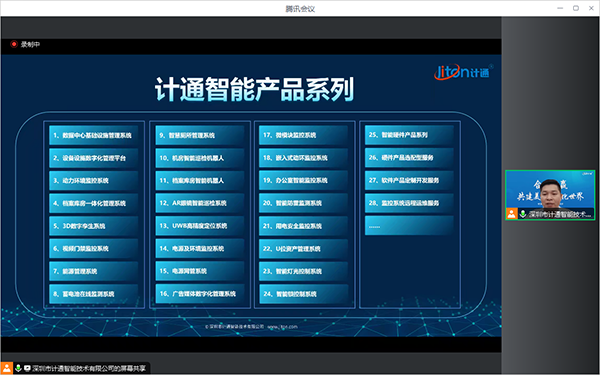Click the screen-share icon beside the sharer name
This screenshot has height=375, width=600.
click(27, 368)
